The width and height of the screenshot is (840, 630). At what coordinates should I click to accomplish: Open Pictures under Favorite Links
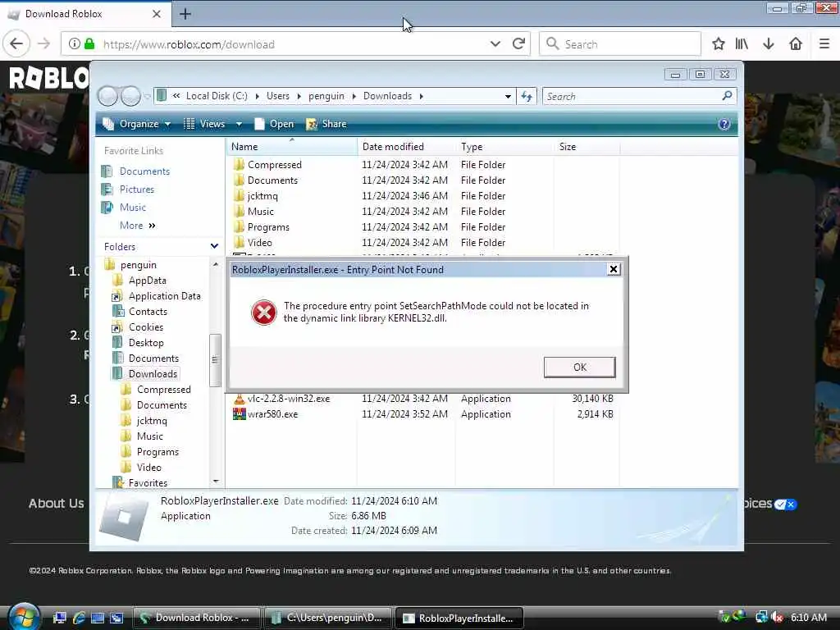(x=137, y=189)
